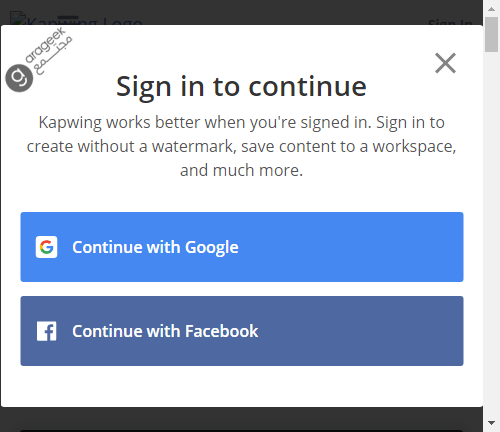This screenshot has width=500, height=432.
Task: Click the Sign In link at top right
Action: [450, 22]
